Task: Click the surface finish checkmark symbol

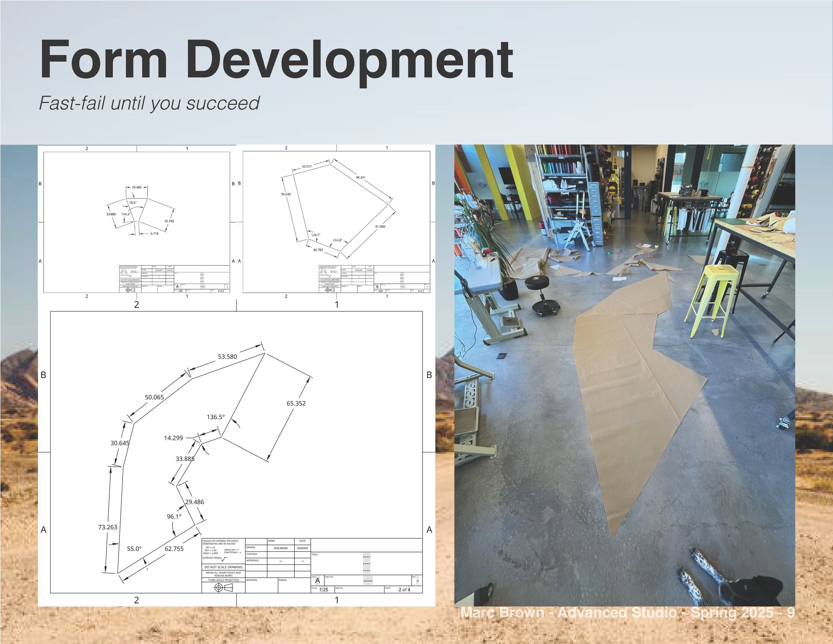Action: click(224, 559)
